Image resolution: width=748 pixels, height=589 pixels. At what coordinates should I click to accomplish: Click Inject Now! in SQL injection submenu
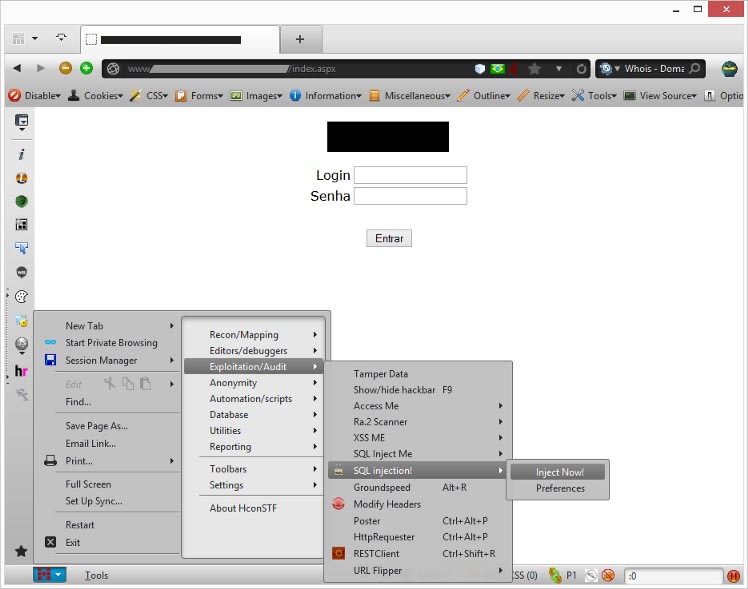pos(558,472)
